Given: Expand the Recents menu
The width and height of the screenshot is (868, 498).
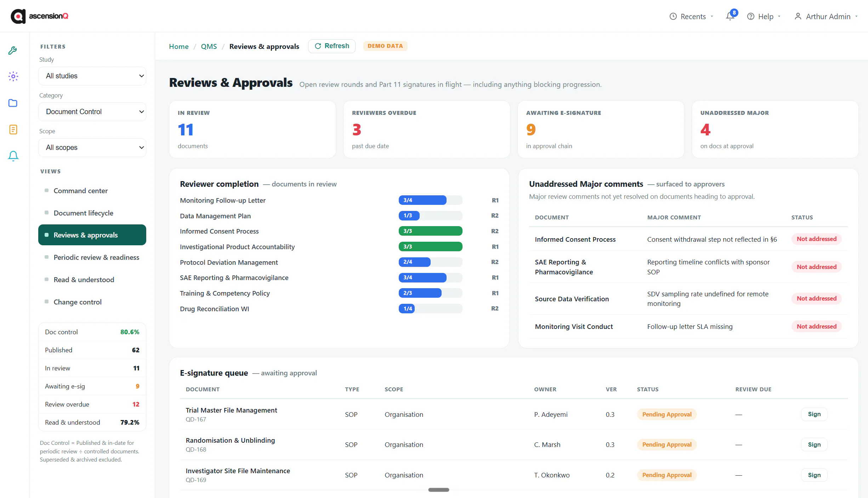Looking at the screenshot, I should (691, 17).
